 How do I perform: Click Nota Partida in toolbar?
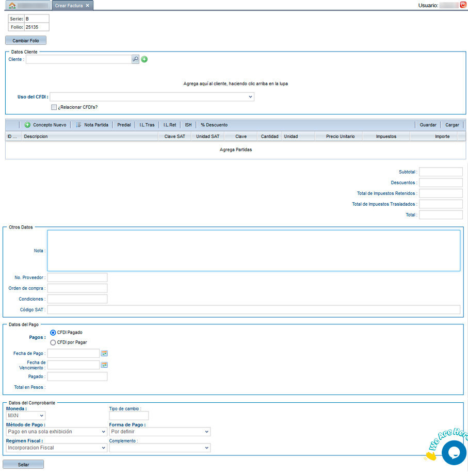coord(92,125)
